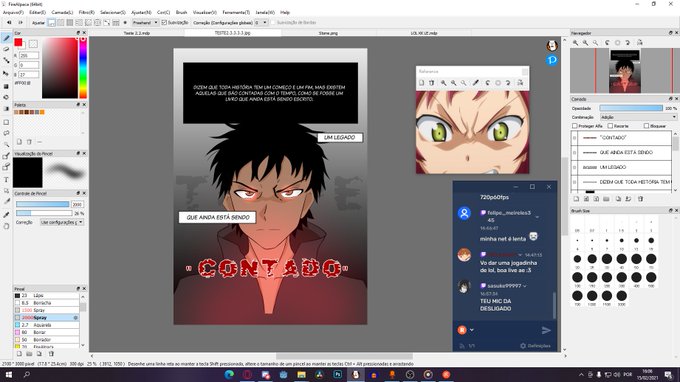Rotate view left in Navigator panel
680x382 pixels.
[x=607, y=42]
